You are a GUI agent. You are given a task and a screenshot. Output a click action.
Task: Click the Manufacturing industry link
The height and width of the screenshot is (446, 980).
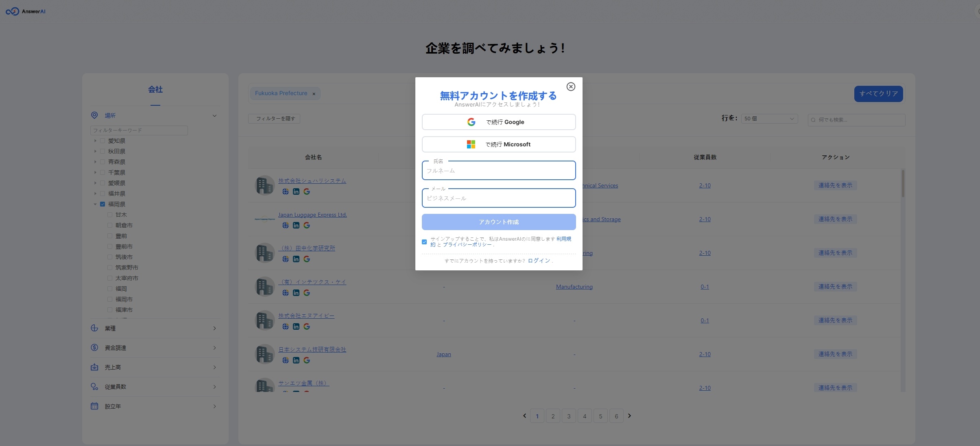[574, 287]
